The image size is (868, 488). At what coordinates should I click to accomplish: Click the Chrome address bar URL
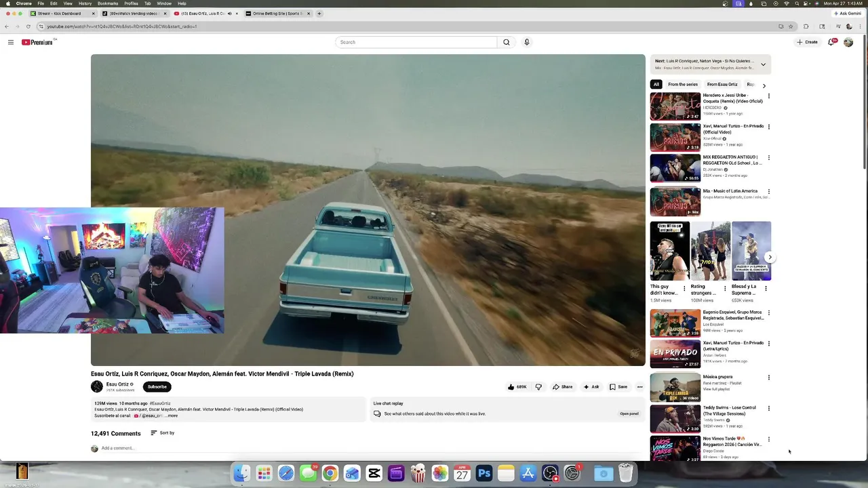pyautogui.click(x=122, y=26)
